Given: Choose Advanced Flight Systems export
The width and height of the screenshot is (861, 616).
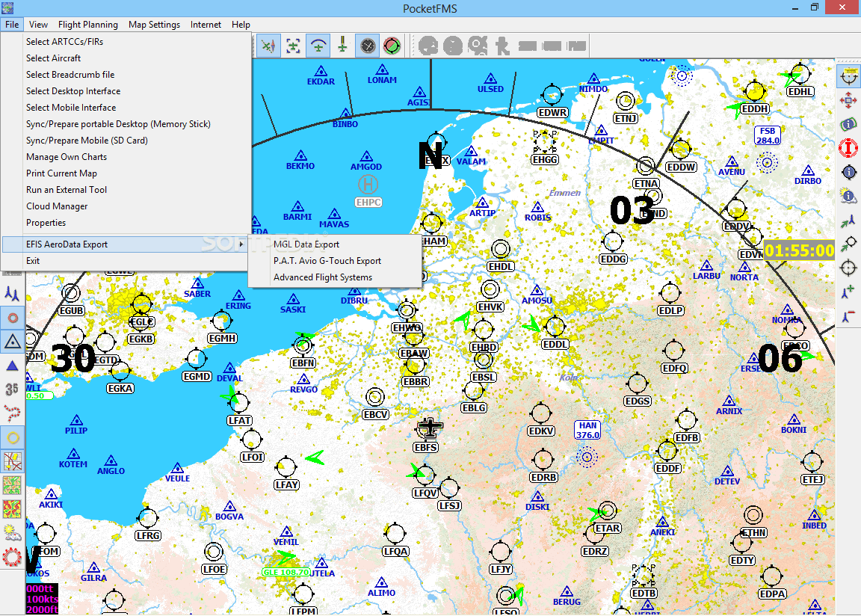Looking at the screenshot, I should click(335, 277).
